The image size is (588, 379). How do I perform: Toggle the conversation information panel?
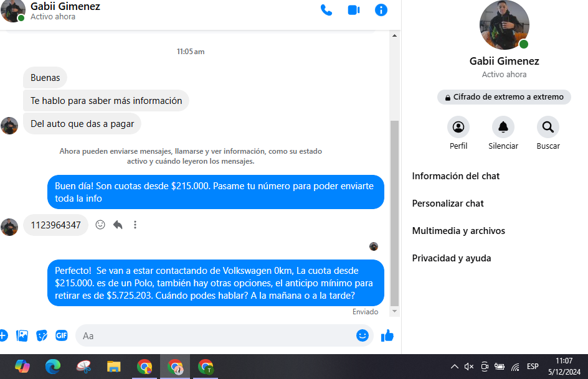pos(381,10)
